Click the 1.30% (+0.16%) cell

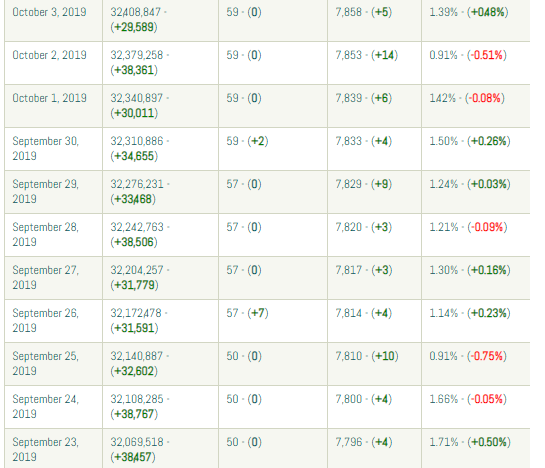(x=476, y=278)
